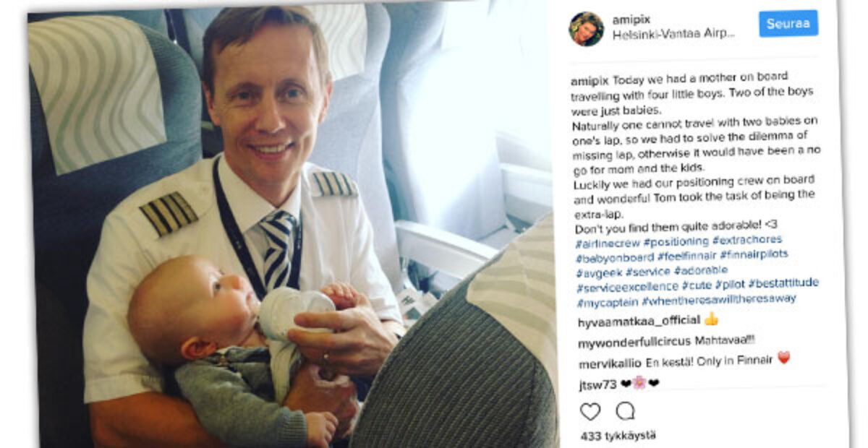
Task: Show the 433 tykkäystä likes list
Action: click(x=618, y=436)
